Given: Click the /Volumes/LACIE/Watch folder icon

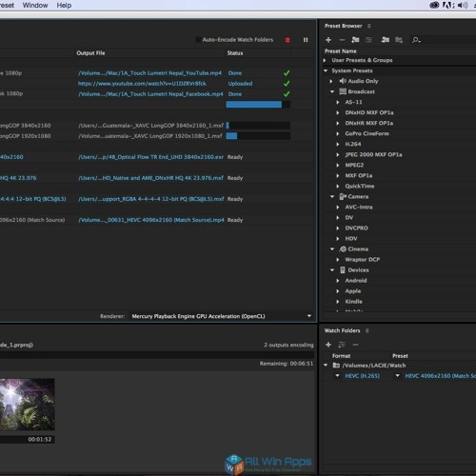Looking at the screenshot, I should coord(336,366).
